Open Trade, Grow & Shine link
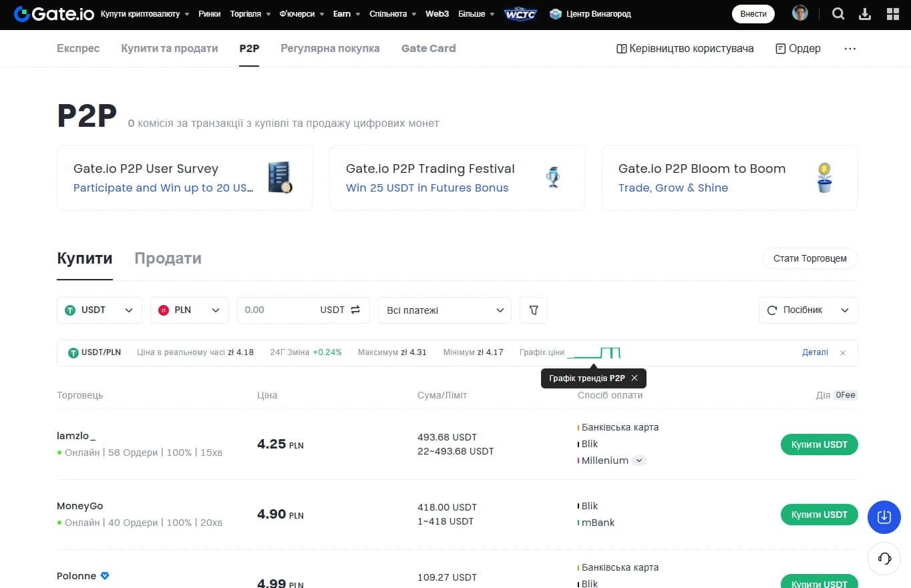Screen dimensions: 911x588 click(673, 188)
